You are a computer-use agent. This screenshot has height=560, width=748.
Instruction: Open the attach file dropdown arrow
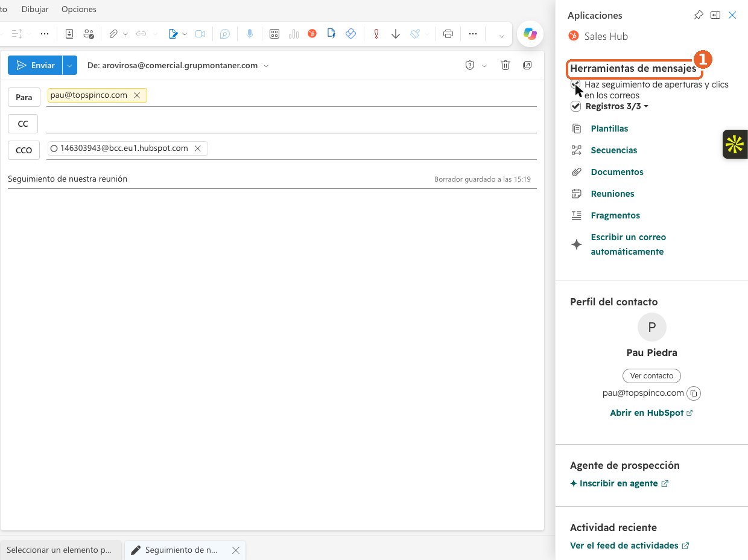(125, 34)
